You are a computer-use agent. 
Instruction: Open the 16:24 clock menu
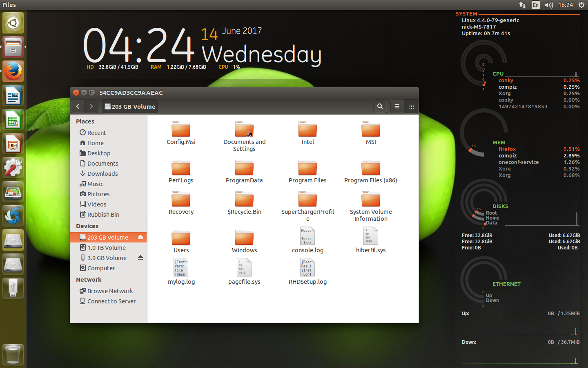566,5
